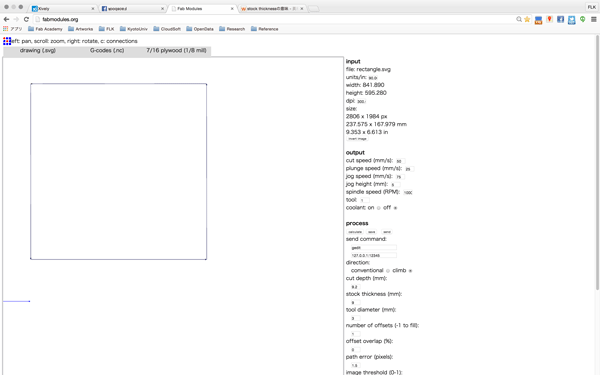
Task: Bookmark this page with the star icon
Action: point(527,19)
